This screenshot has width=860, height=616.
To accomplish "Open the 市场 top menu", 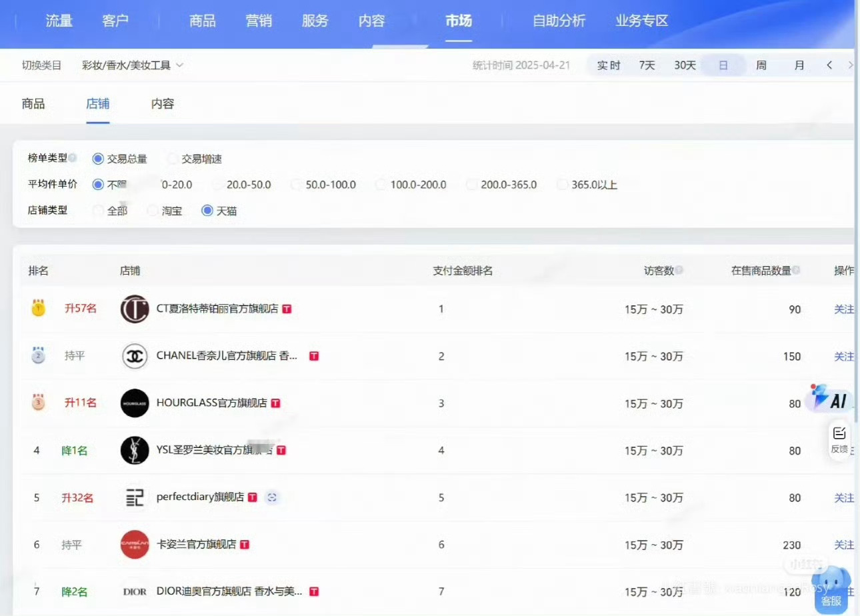I will 459,21.
